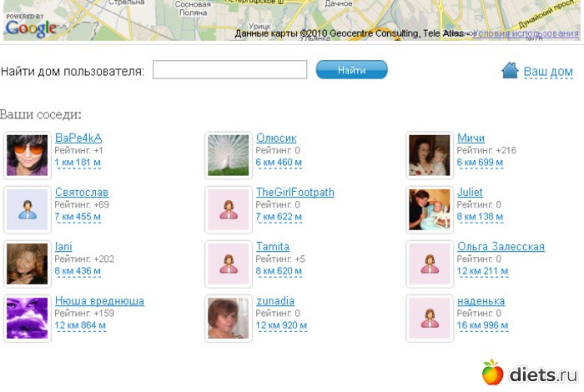Click zunadia's 12 км 920 м distance link
584x392 pixels.
click(x=281, y=325)
